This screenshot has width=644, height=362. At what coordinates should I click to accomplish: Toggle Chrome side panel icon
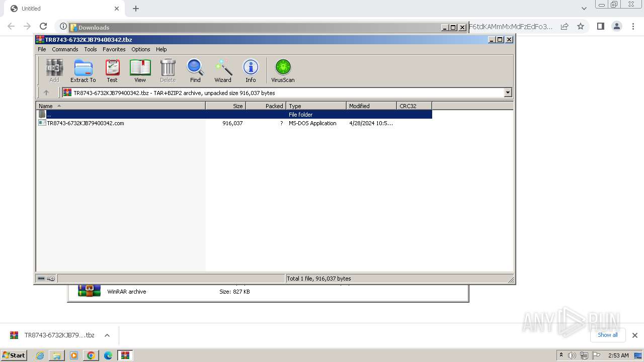pos(600,26)
